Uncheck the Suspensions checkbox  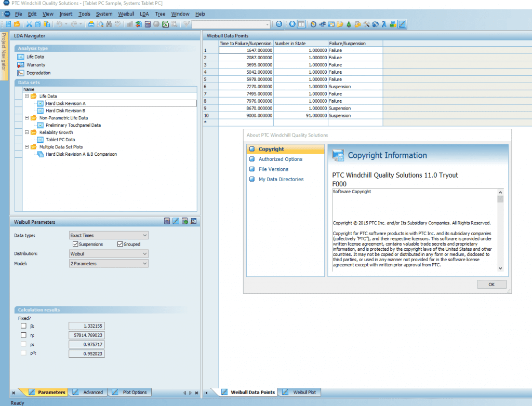click(x=75, y=244)
